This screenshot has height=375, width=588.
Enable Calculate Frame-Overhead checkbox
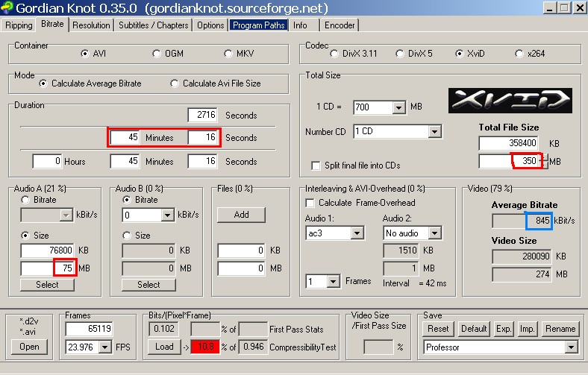coord(310,203)
